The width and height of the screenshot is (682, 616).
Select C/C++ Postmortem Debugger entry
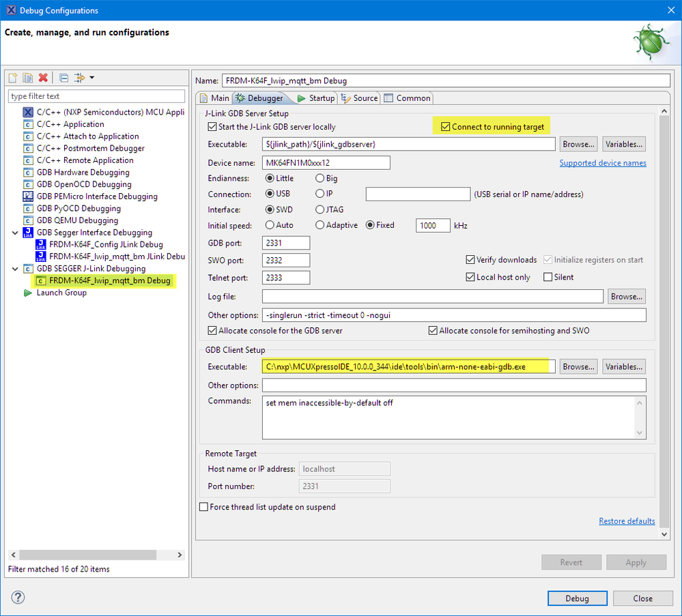pyautogui.click(x=91, y=148)
